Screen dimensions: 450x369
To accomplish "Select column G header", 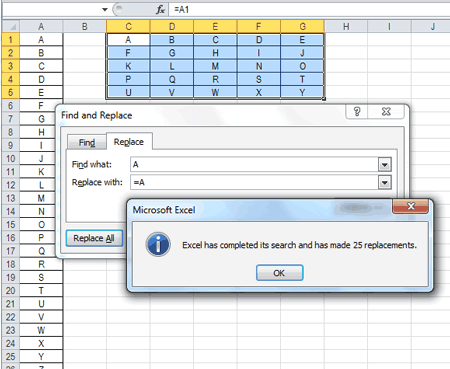I will point(302,26).
